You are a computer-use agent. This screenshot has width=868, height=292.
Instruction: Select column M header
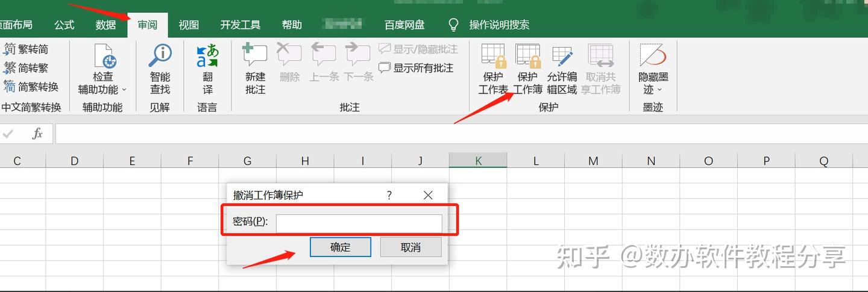(593, 161)
